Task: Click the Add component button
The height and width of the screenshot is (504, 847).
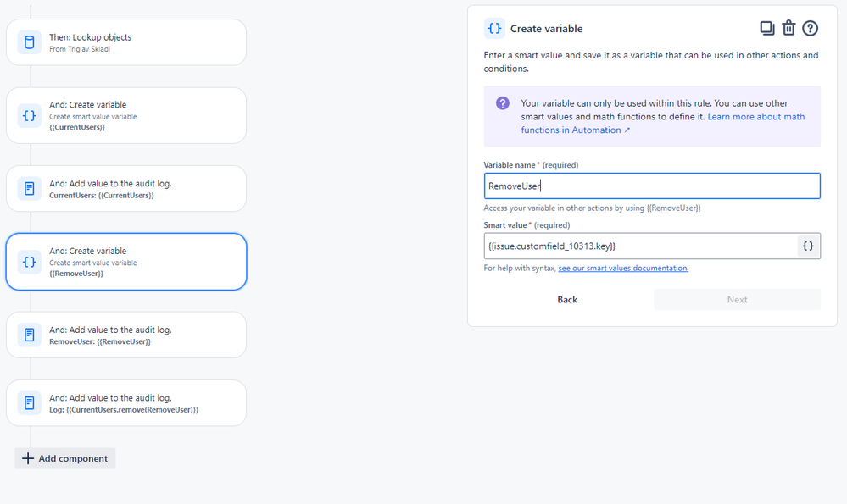Action: pyautogui.click(x=65, y=458)
